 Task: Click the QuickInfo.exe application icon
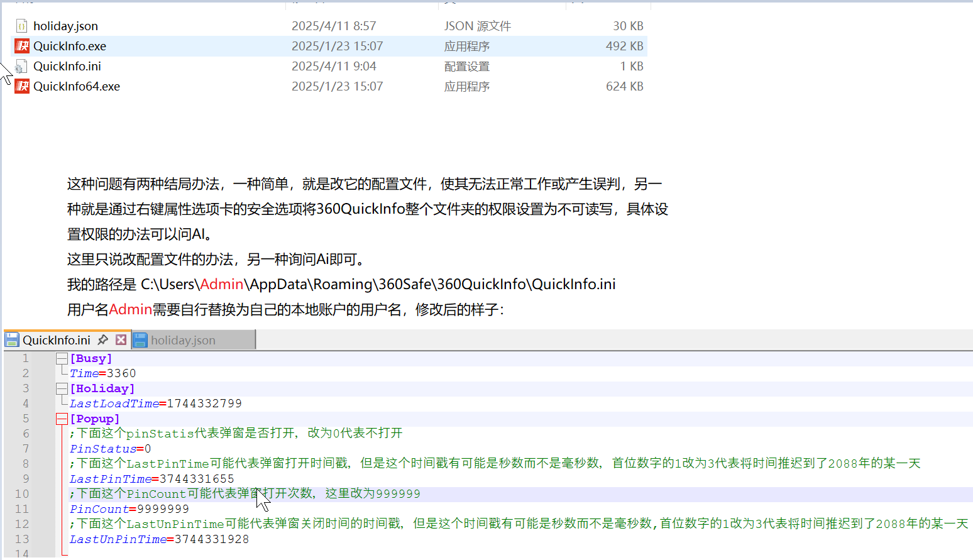pos(22,46)
